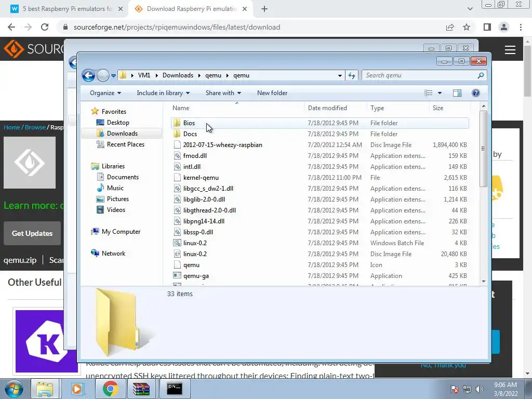Click the Explorer forward navigation arrow

coord(103,75)
